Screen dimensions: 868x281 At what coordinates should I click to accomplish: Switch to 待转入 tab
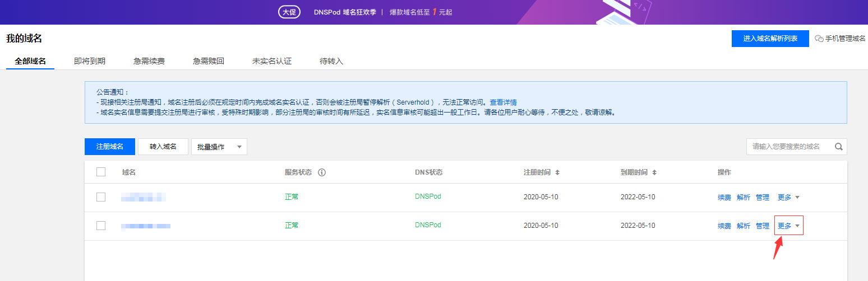pyautogui.click(x=331, y=61)
